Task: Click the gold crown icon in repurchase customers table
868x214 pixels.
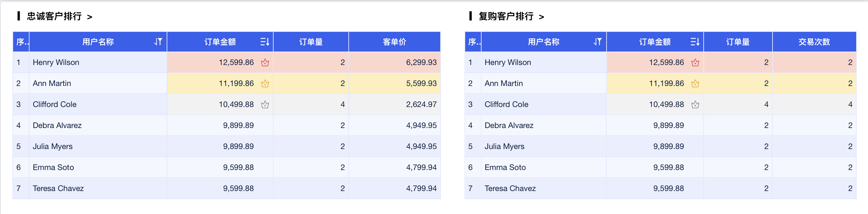Action: tap(695, 84)
